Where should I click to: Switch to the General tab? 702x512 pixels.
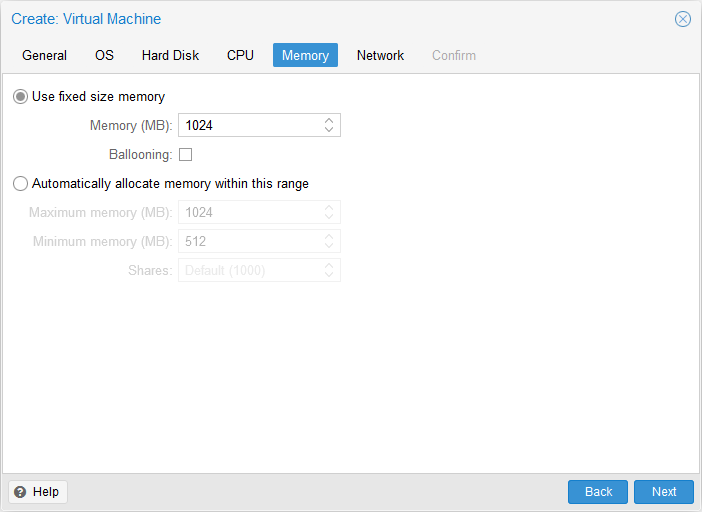(45, 56)
